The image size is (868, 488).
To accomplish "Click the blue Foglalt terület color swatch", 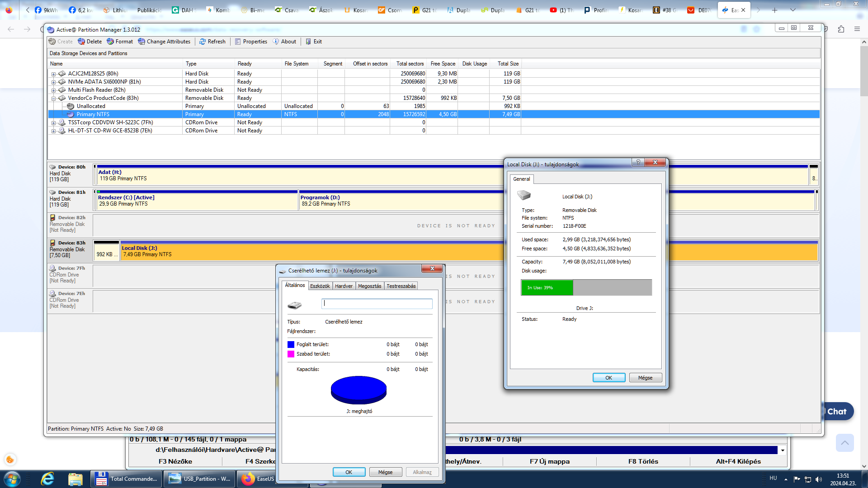I will (x=291, y=345).
